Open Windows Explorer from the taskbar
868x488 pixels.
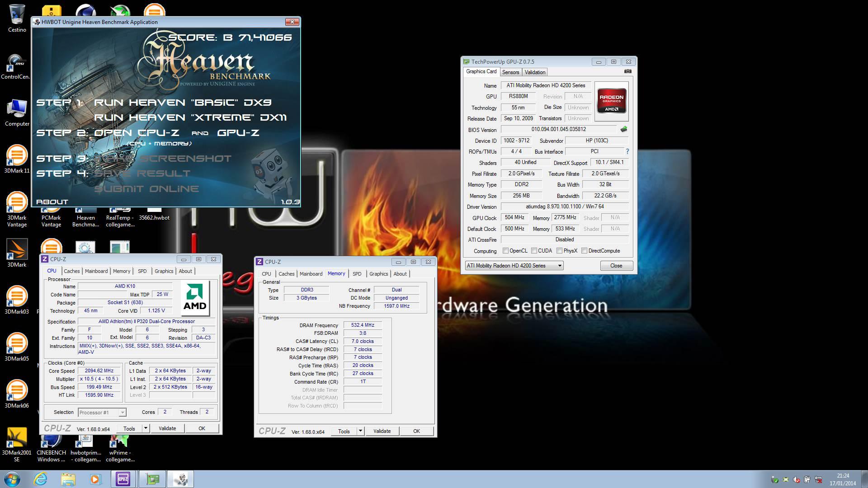tap(68, 479)
